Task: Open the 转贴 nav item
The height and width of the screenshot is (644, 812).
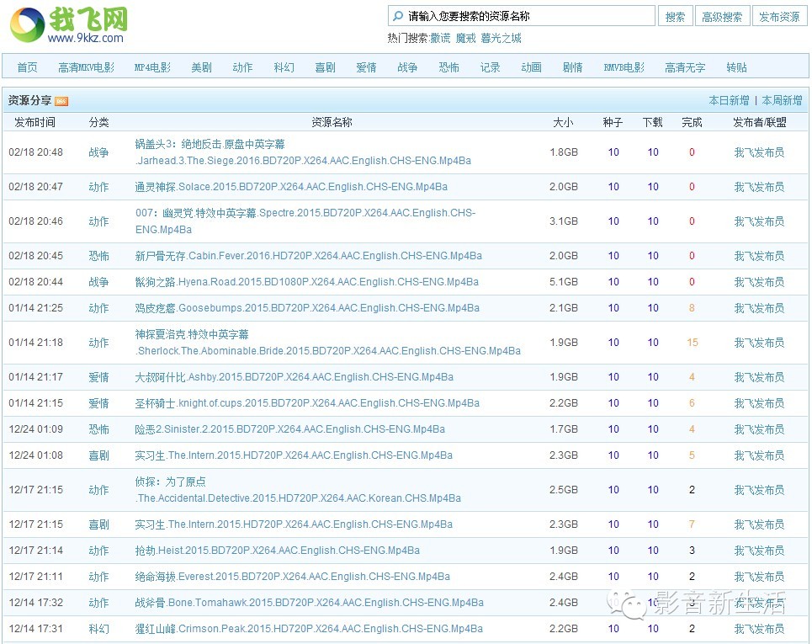Action: point(736,67)
